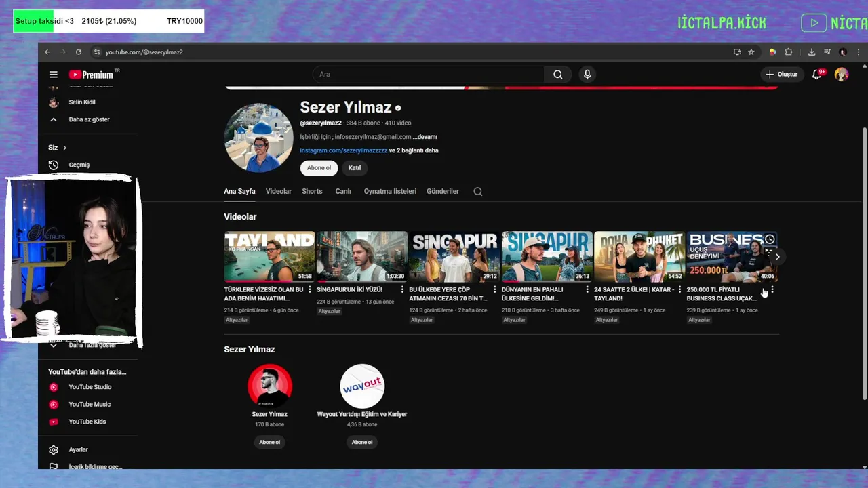The image size is (868, 488).
Task: Play the 36:13 SİNGAPUR thumbnail
Action: [547, 257]
